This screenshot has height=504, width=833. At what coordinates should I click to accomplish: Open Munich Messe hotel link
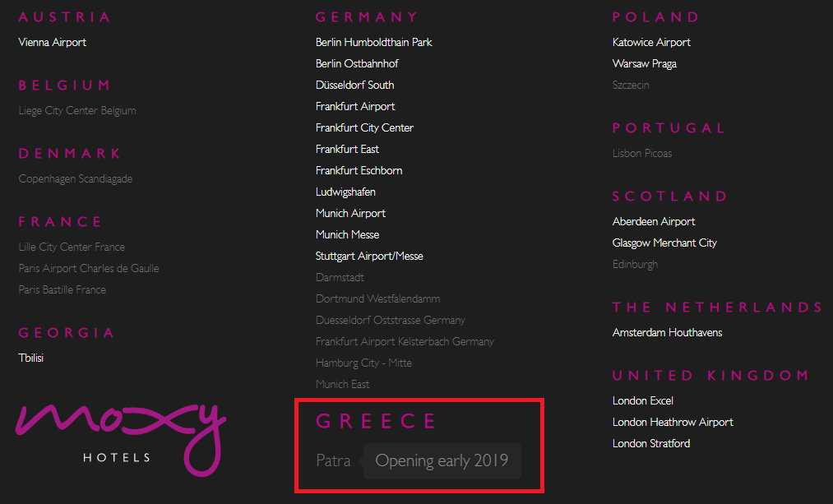click(x=347, y=234)
